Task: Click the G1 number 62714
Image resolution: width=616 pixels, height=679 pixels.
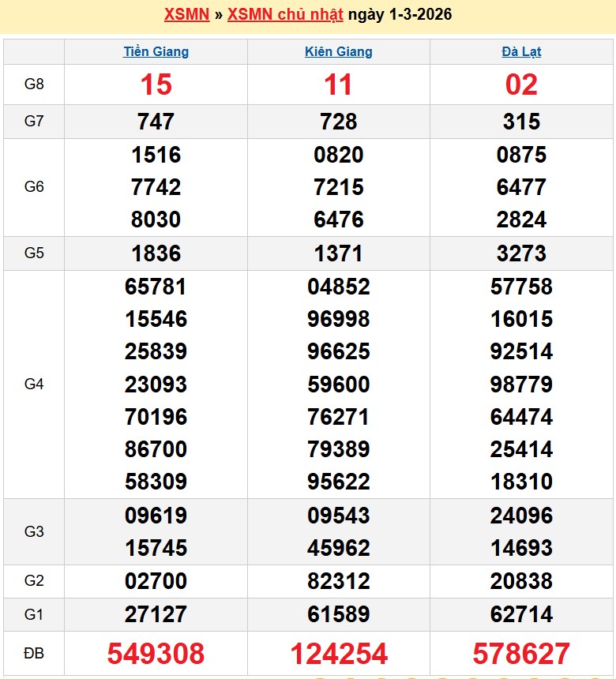Action: tap(521, 614)
